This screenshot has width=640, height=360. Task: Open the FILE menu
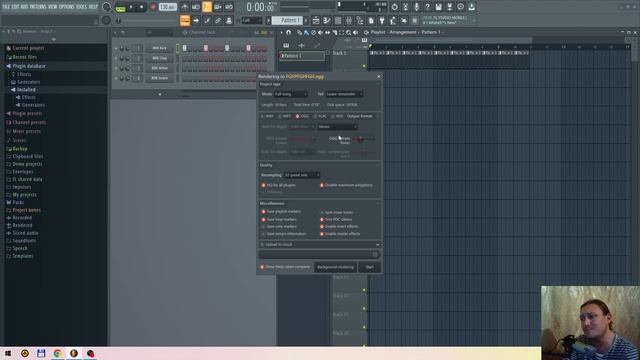coord(6,7)
